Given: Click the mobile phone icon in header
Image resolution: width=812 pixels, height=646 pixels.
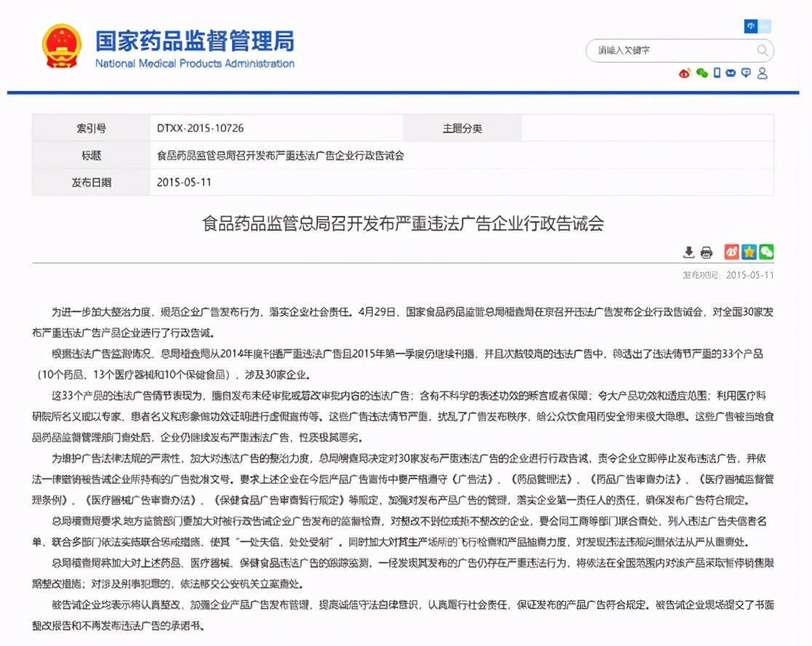Looking at the screenshot, I should (x=717, y=73).
